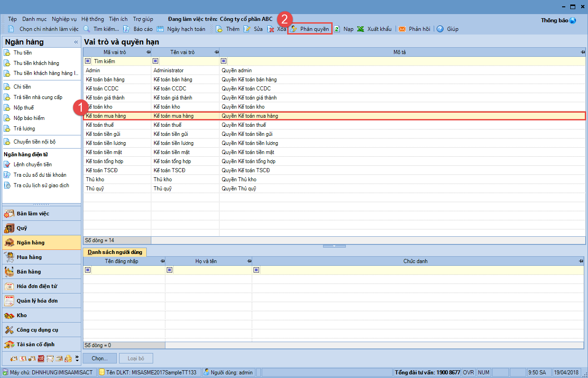Collapse the Ngân hàng side panel
The width and height of the screenshot is (588, 378).
pyautogui.click(x=76, y=42)
